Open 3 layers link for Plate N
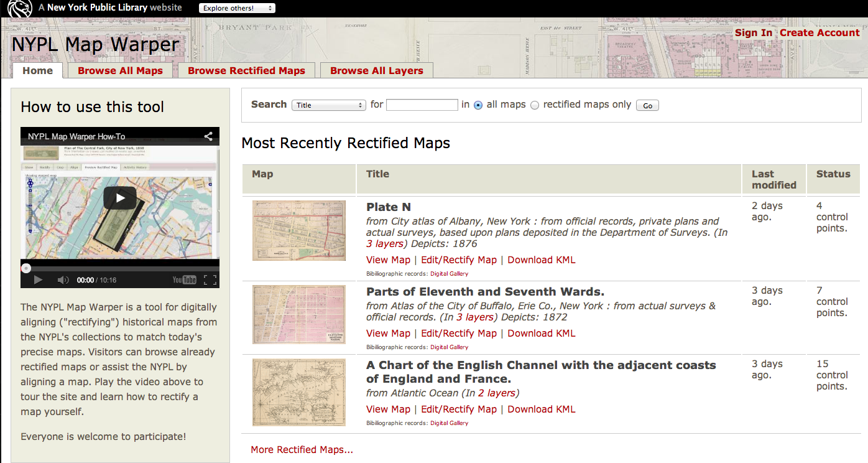Image resolution: width=868 pixels, height=463 pixels. pos(385,244)
